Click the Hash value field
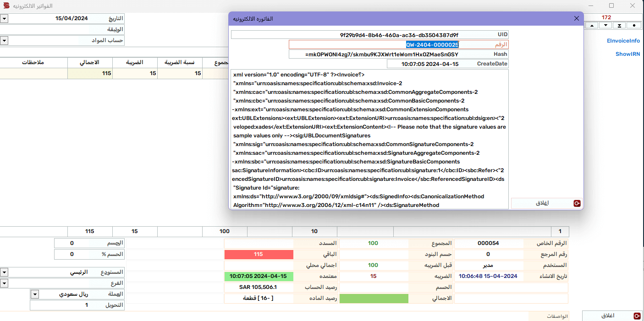Screen dimensions: 644x321 376,54
